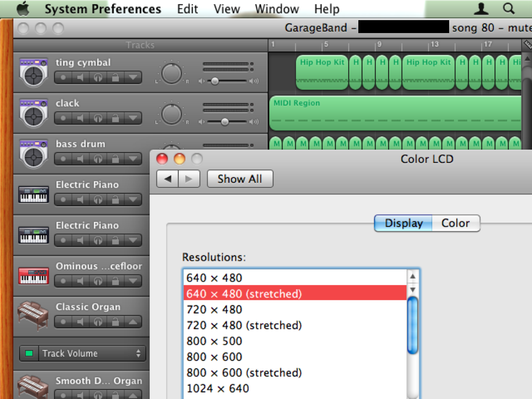532x399 pixels.
Task: Select the clack track instrument icon
Action: (34, 113)
